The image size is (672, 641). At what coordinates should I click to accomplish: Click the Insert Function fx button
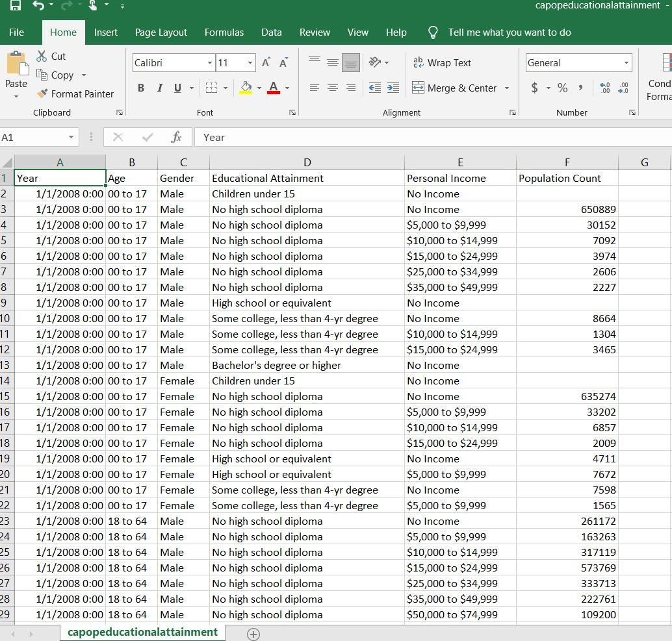point(177,137)
